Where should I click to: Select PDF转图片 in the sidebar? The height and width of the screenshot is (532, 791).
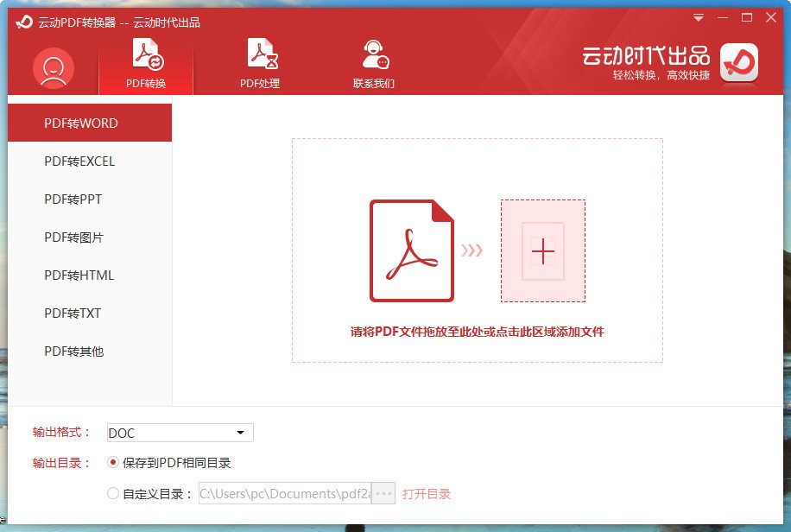(90, 237)
